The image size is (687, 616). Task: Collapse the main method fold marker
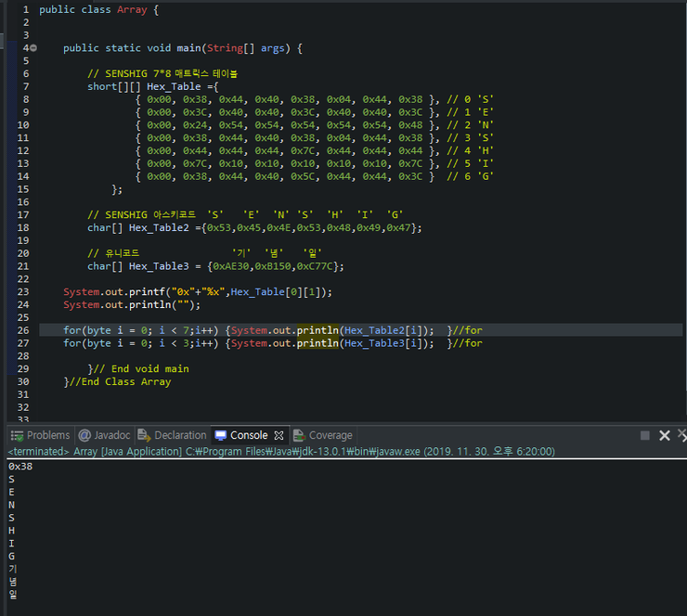(x=33, y=48)
